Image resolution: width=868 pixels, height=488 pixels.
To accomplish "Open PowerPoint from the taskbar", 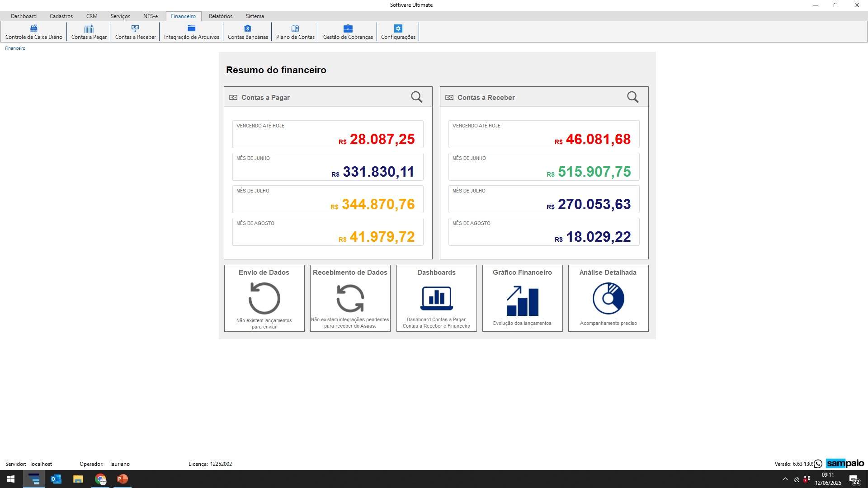I will 123,479.
